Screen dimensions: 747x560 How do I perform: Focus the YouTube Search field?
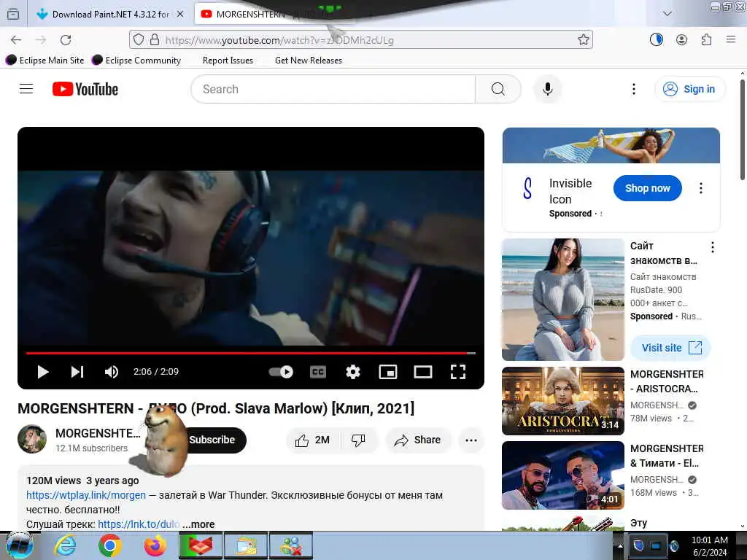pyautogui.click(x=333, y=89)
